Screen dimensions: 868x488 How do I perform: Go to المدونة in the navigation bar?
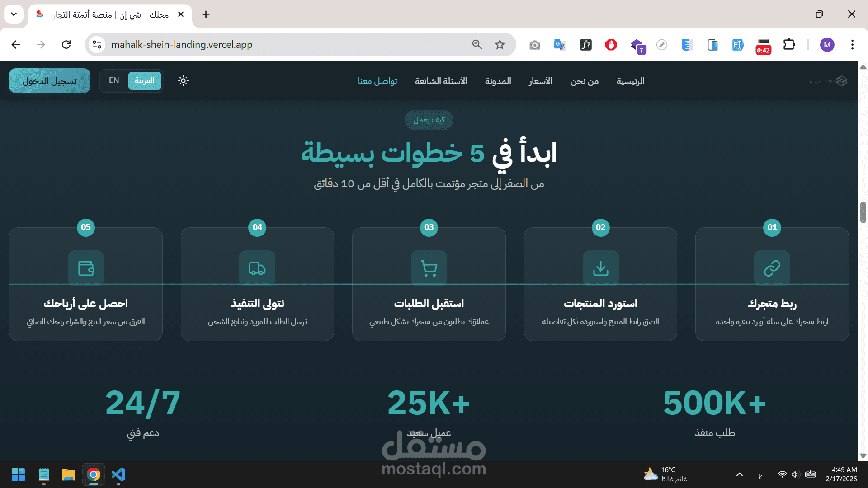(x=498, y=81)
